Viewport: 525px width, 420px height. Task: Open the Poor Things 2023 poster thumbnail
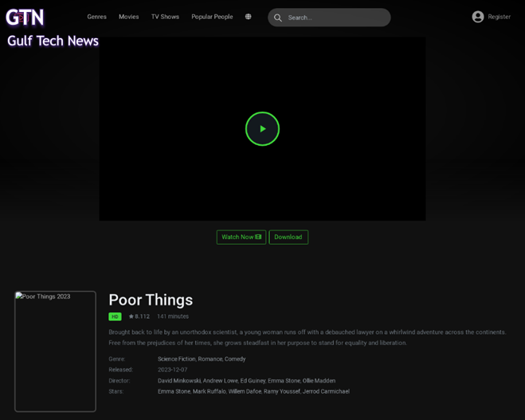(x=55, y=351)
